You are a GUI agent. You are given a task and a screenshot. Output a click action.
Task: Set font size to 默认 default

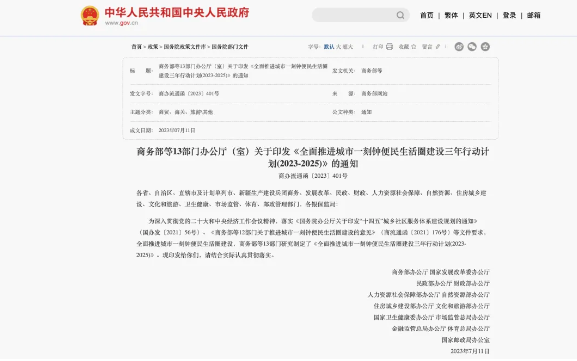pyautogui.click(x=329, y=47)
